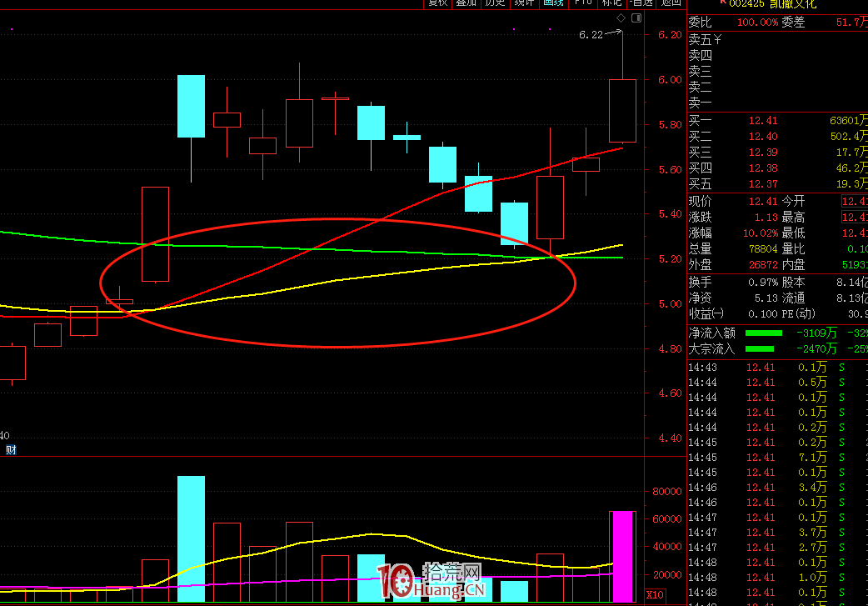
Task: Click the 标记 mark toolbar item
Action: pos(611,3)
